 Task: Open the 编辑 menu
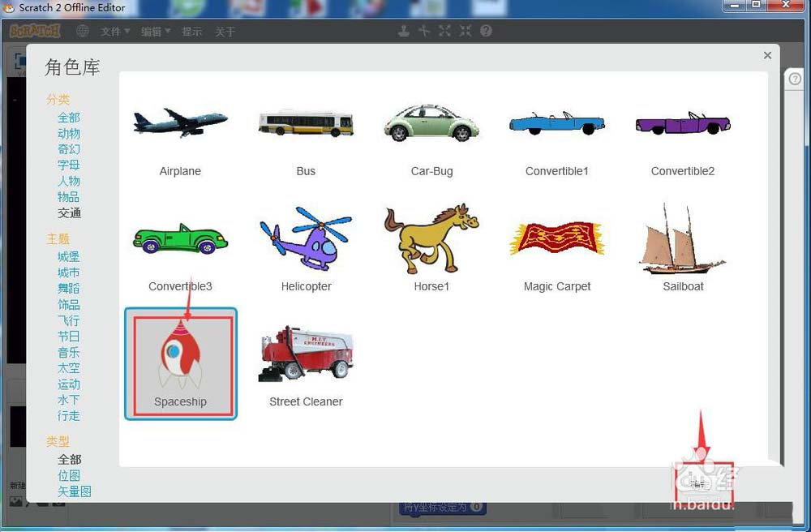(x=155, y=32)
